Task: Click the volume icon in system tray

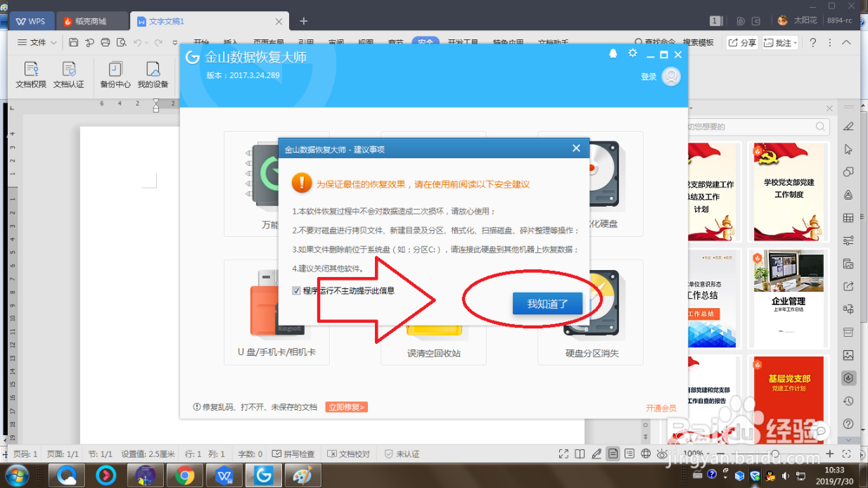Action: coord(786,476)
